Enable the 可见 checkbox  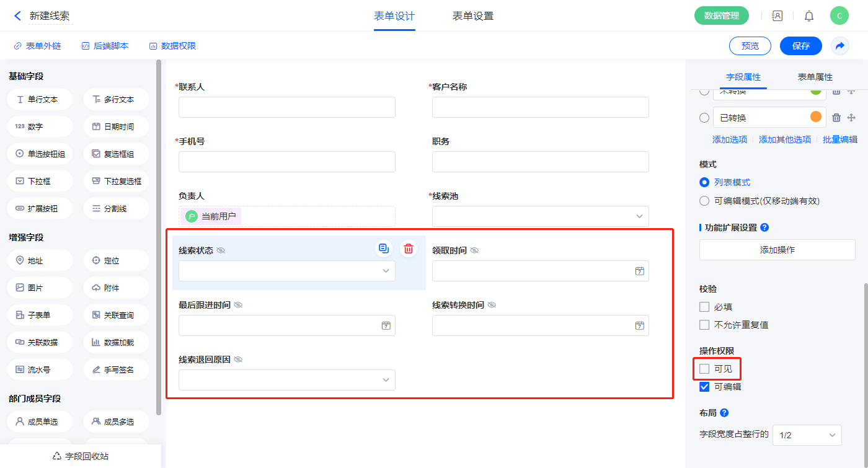704,369
